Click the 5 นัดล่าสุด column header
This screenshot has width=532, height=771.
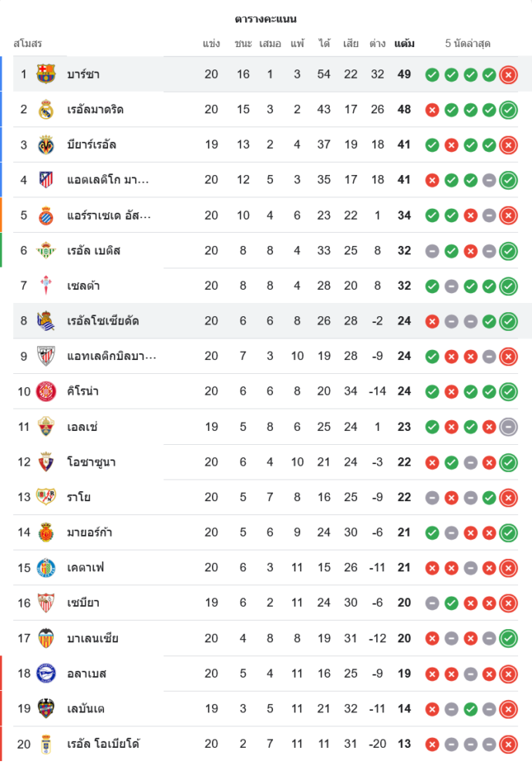(x=468, y=43)
